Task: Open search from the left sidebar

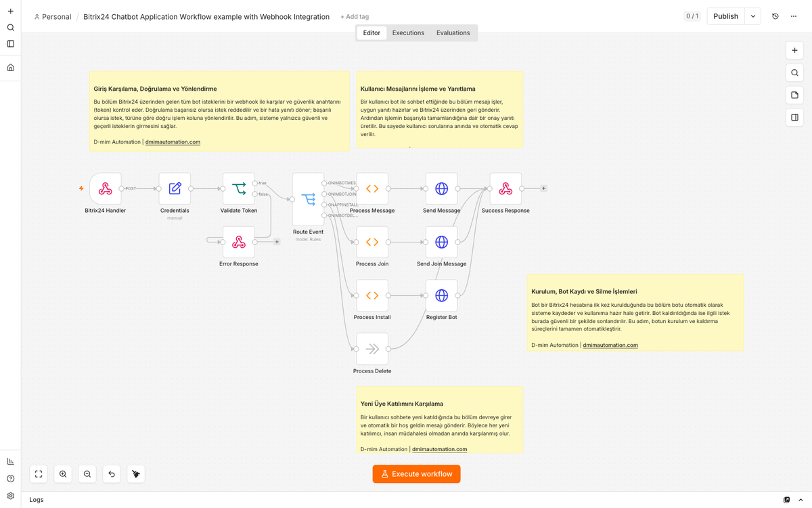Action: [x=10, y=28]
